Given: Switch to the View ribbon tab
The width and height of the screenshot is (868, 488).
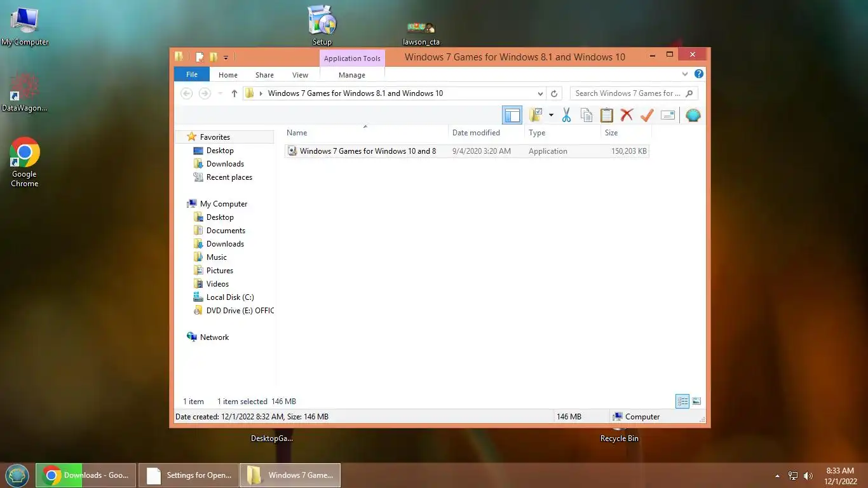Looking at the screenshot, I should click(x=300, y=75).
